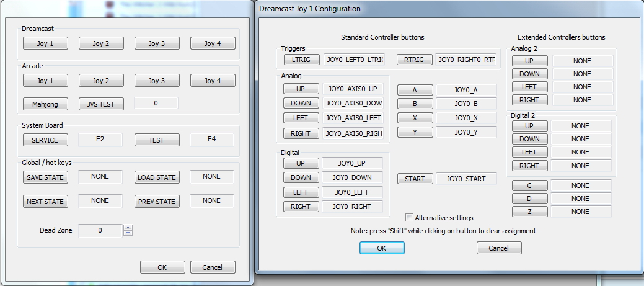This screenshot has width=644, height=286.
Task: Open Arcade Joy 2 configuration
Action: (x=101, y=81)
